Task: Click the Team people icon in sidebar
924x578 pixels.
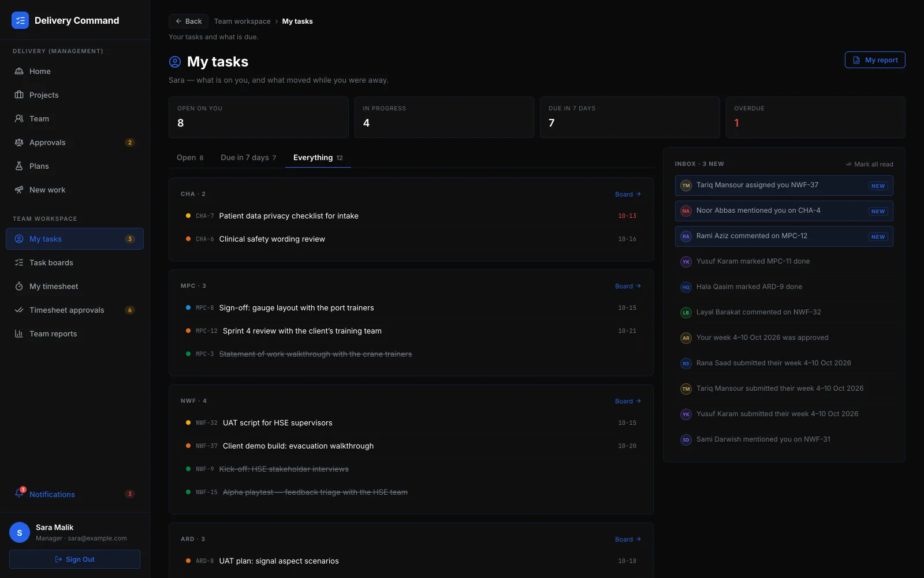Action: [x=19, y=118]
